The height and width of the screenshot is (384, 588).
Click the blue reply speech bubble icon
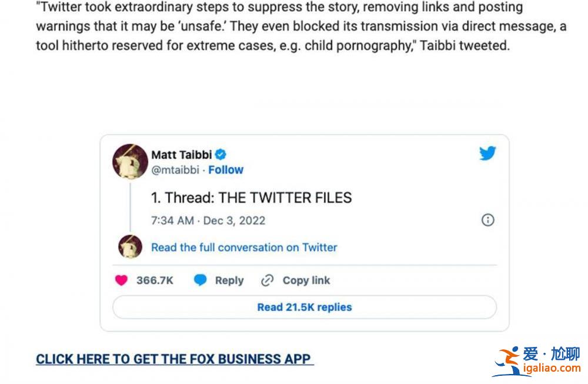(x=201, y=281)
